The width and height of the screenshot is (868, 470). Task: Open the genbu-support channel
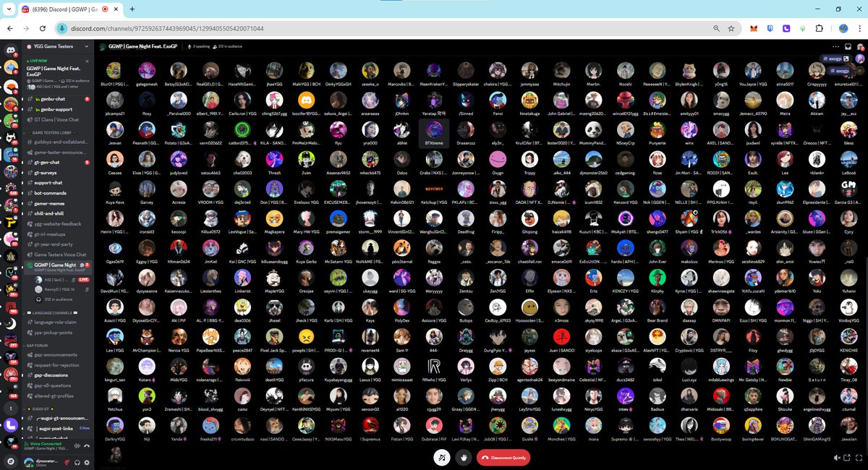[x=59, y=109]
